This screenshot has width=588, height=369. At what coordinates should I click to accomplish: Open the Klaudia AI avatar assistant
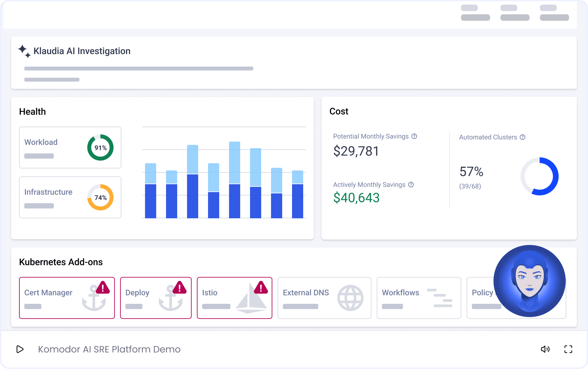pos(529,281)
